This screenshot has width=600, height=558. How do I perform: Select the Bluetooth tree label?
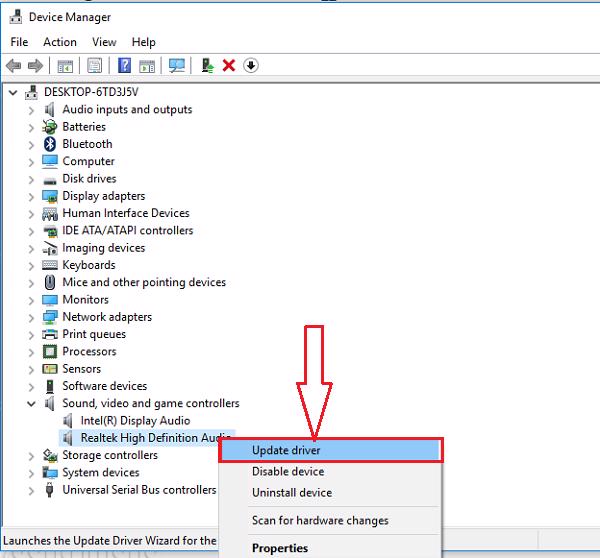[x=88, y=144]
